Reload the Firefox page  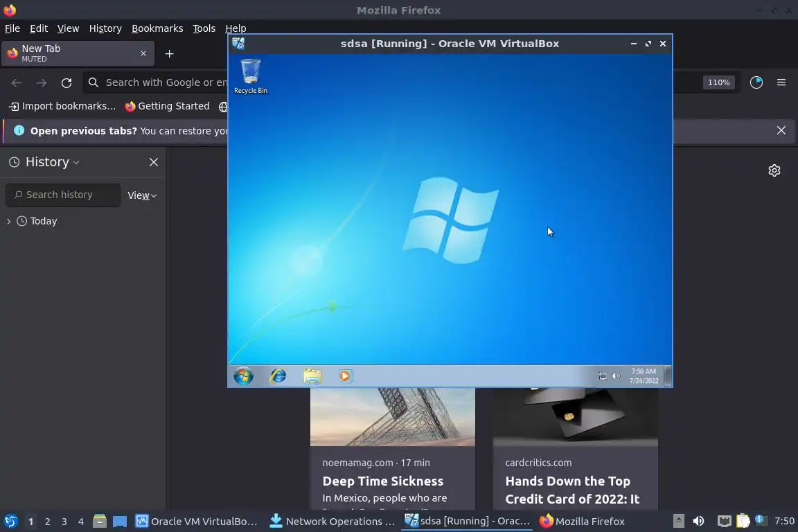[x=66, y=82]
